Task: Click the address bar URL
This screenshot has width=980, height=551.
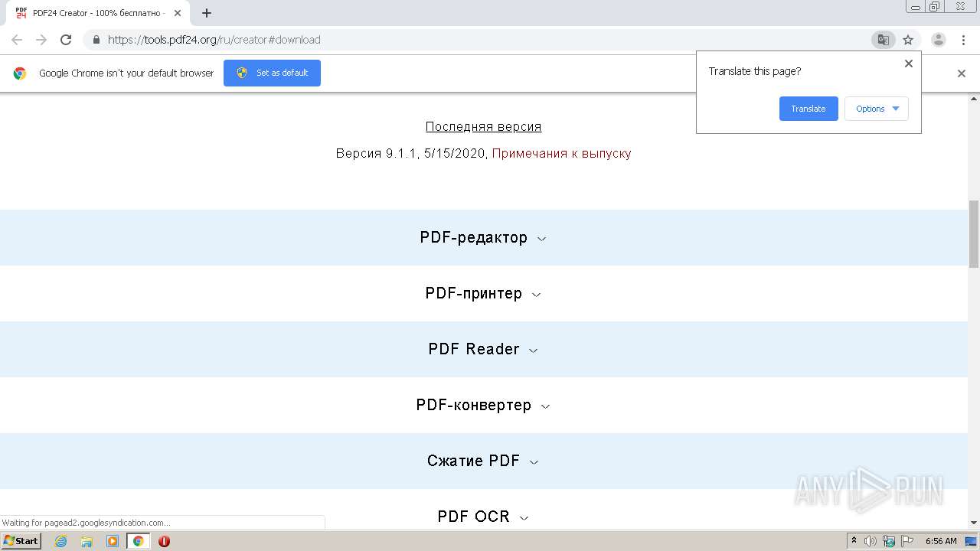Action: click(214, 40)
